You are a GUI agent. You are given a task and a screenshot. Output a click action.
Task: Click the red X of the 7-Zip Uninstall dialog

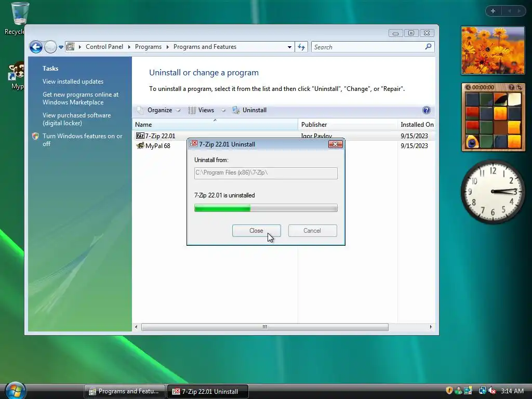[335, 144]
